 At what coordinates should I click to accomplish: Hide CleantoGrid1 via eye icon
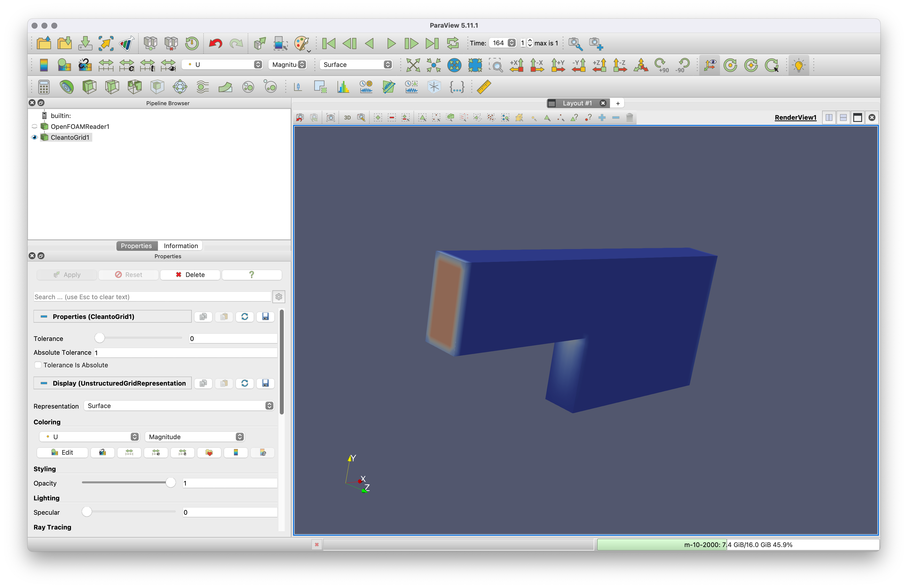[34, 137]
